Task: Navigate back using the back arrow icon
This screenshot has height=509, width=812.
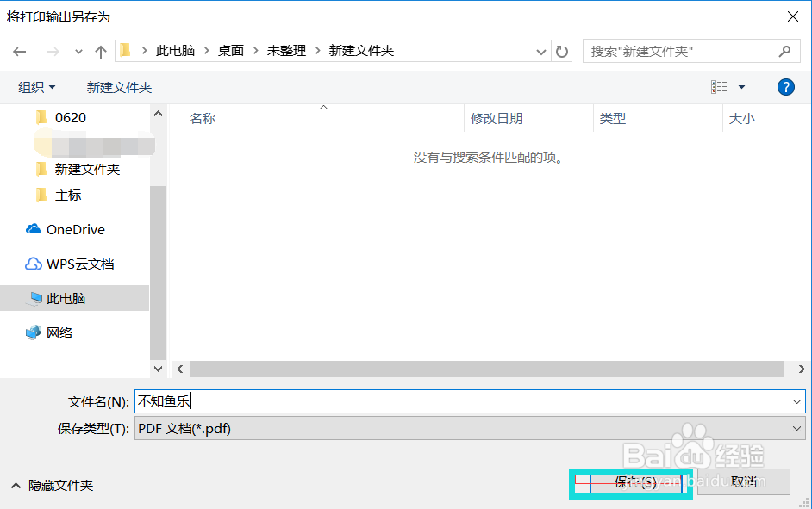Action: pos(19,51)
